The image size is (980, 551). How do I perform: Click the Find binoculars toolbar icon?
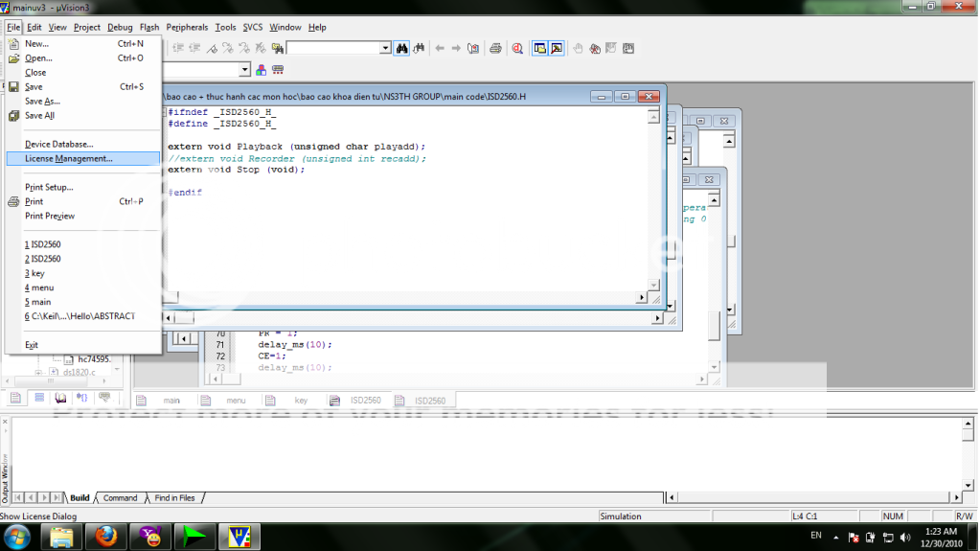tap(402, 48)
